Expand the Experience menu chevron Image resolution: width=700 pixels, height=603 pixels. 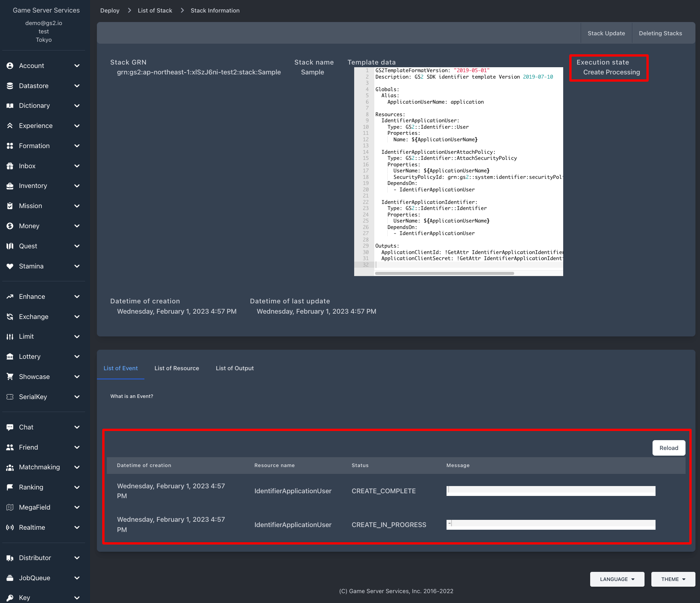click(x=77, y=126)
